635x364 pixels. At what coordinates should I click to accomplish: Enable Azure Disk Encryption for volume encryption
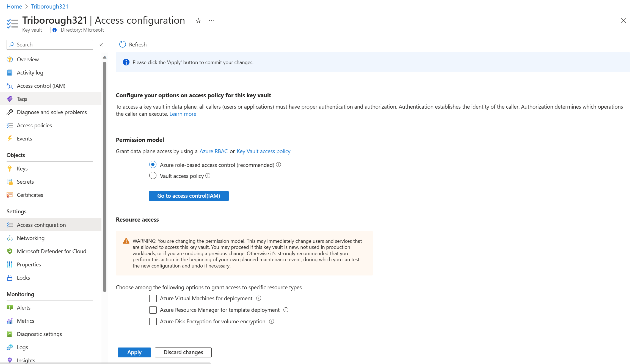click(x=153, y=321)
